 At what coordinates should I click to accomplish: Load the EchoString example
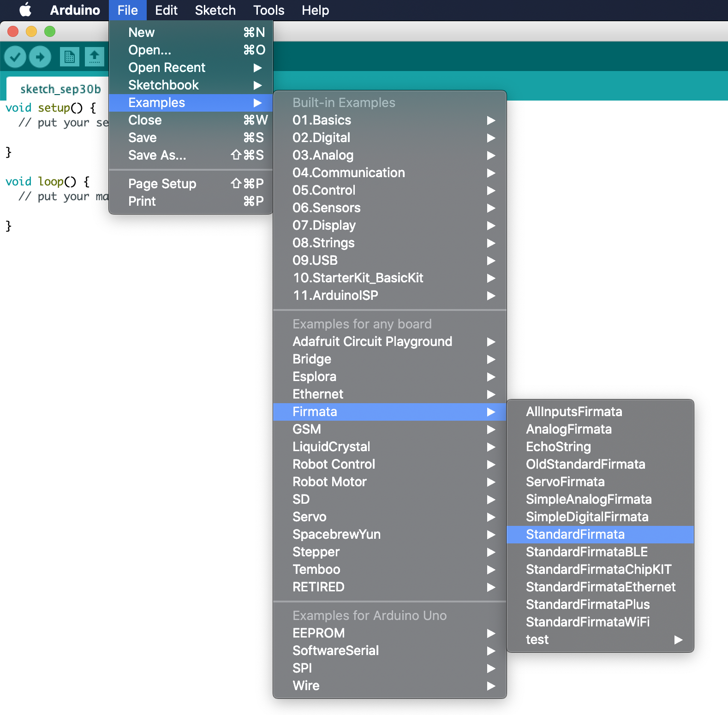(600, 447)
